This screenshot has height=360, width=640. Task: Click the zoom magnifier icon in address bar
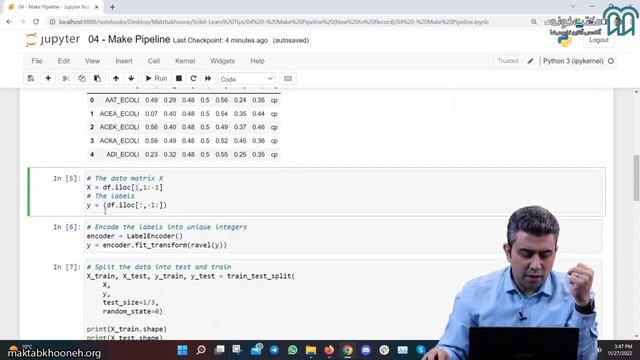[534, 22]
